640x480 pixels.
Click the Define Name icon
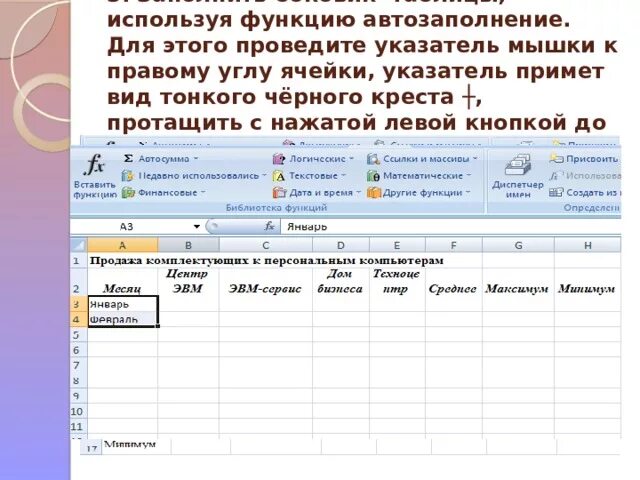(556, 158)
